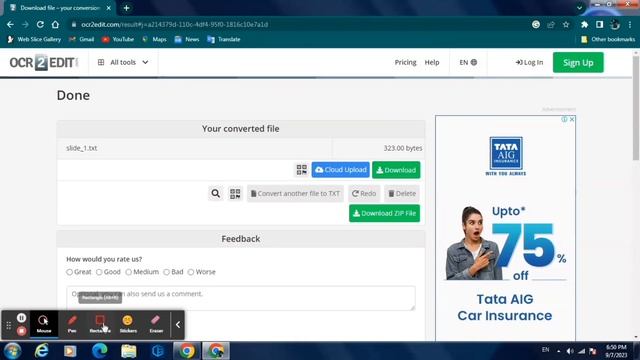The width and height of the screenshot is (640, 360).
Task: Open Microsoft Edge from the taskbar
Action: tap(100, 351)
